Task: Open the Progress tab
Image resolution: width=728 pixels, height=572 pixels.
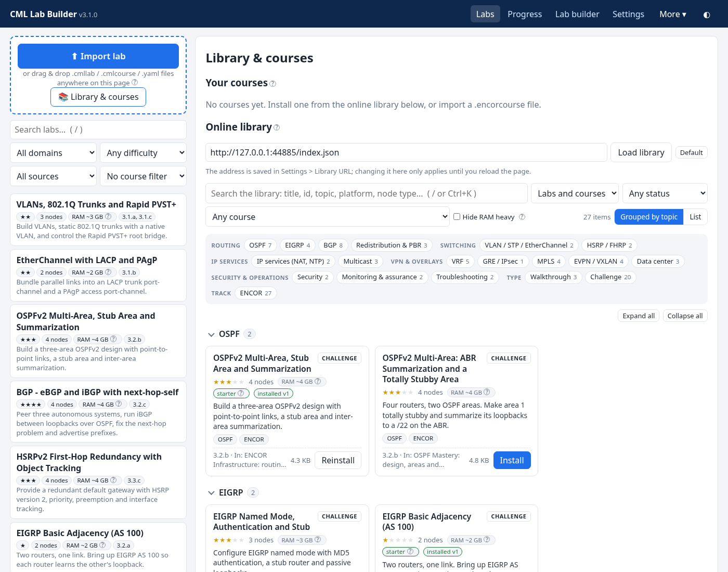Action: coord(525,14)
